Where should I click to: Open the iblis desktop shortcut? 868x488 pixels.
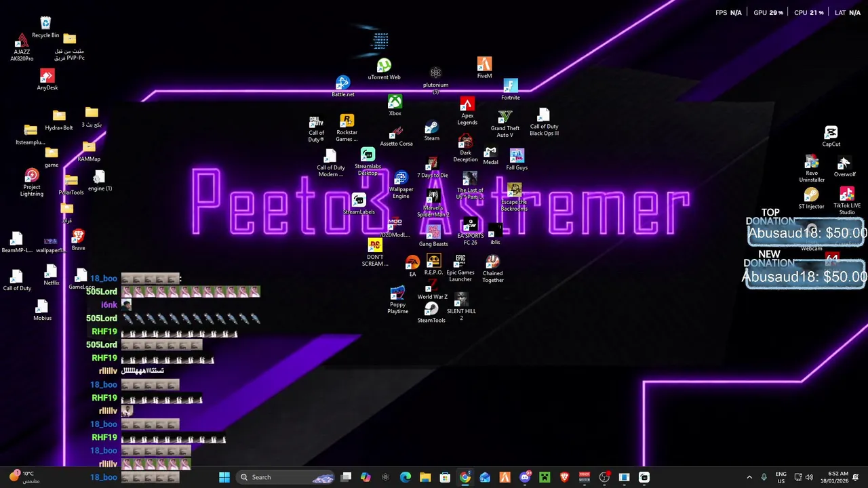point(495,235)
